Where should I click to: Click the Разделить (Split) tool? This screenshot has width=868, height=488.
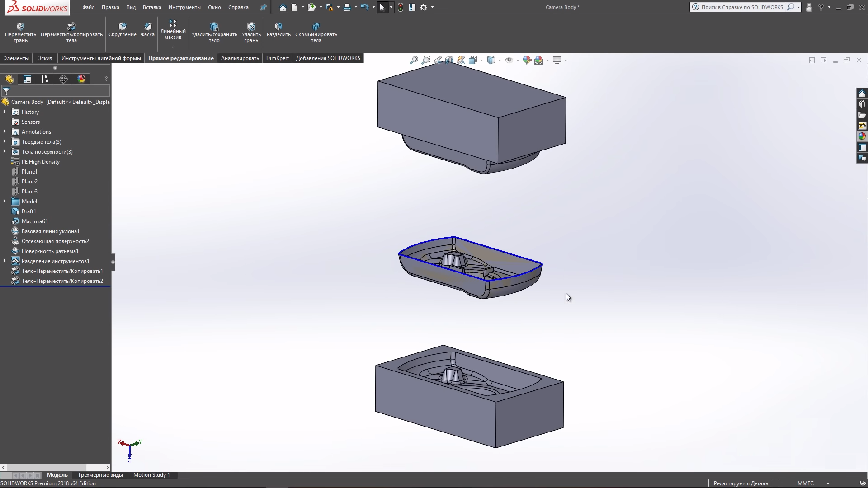[x=278, y=30]
